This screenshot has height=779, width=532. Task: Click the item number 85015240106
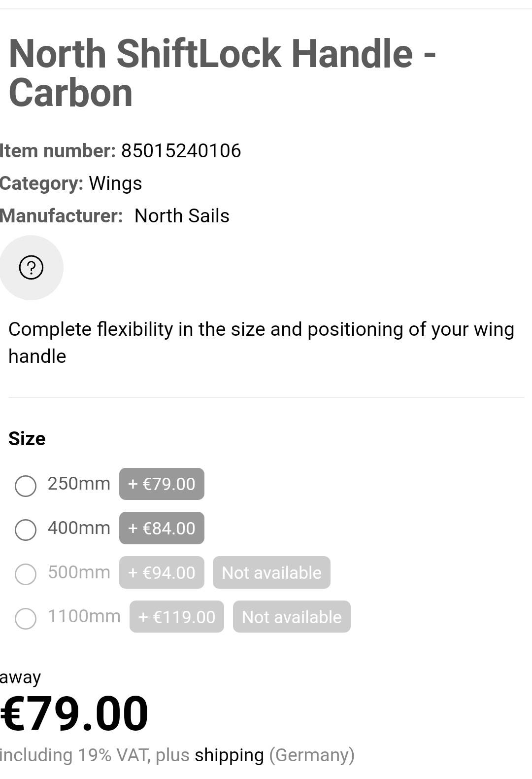point(181,151)
